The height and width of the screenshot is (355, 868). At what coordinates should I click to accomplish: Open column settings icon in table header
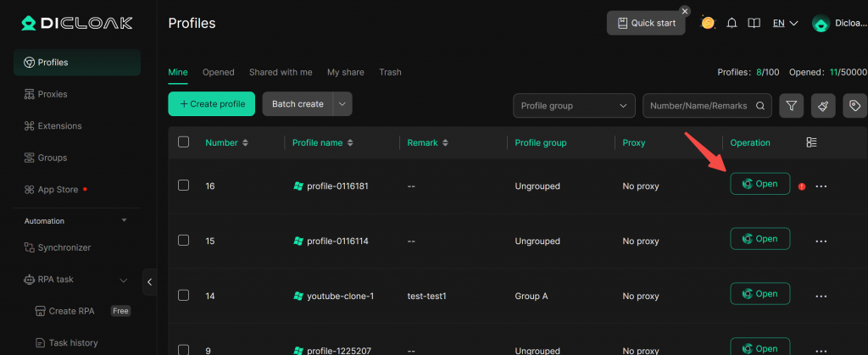811,142
